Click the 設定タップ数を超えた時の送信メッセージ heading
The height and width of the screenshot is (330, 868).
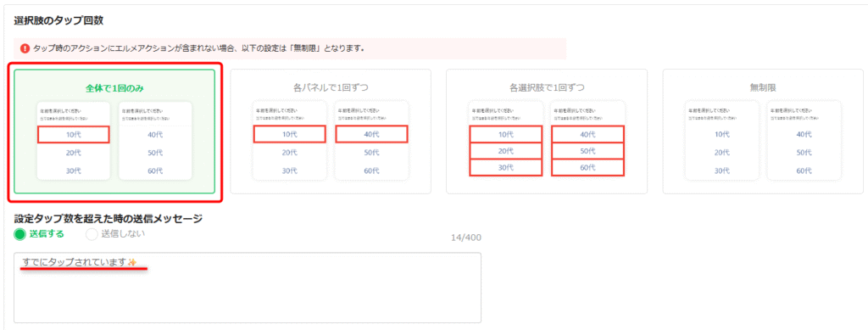click(x=108, y=218)
